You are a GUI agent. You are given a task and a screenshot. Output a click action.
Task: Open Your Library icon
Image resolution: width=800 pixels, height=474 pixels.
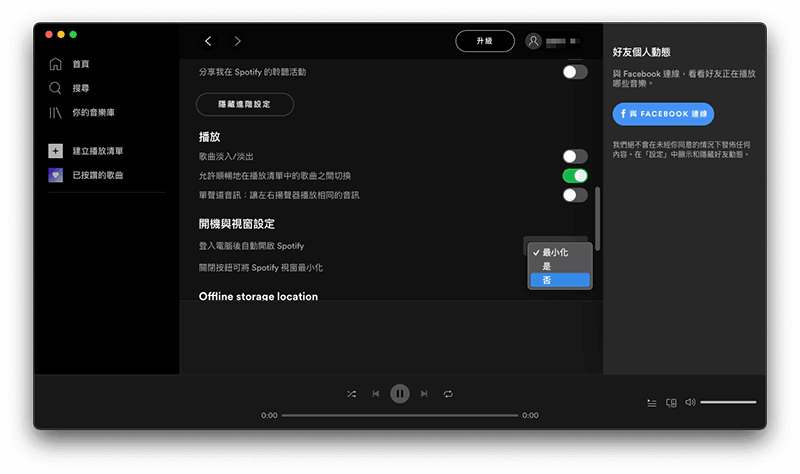(55, 112)
